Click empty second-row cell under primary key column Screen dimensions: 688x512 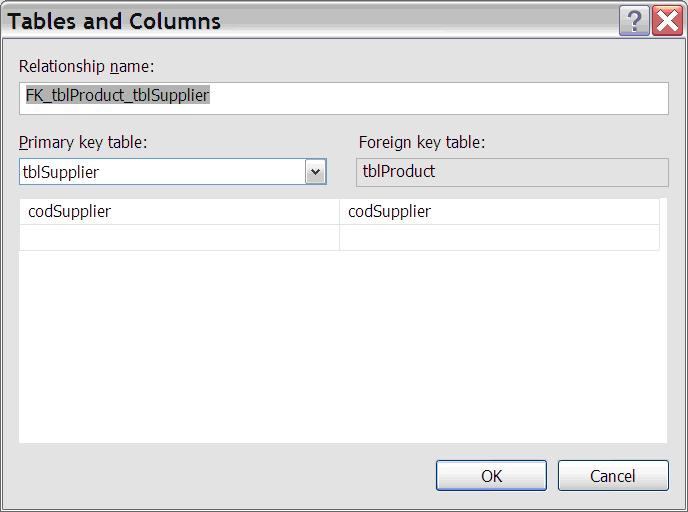[179, 237]
